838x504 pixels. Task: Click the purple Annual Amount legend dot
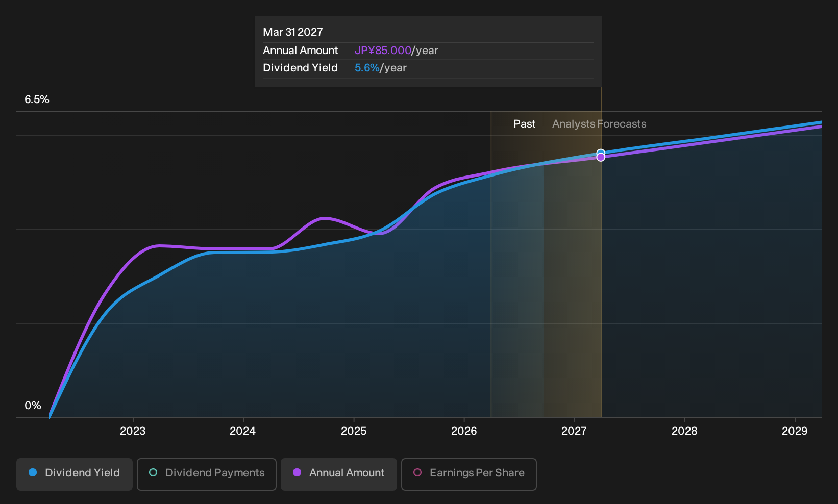click(297, 472)
